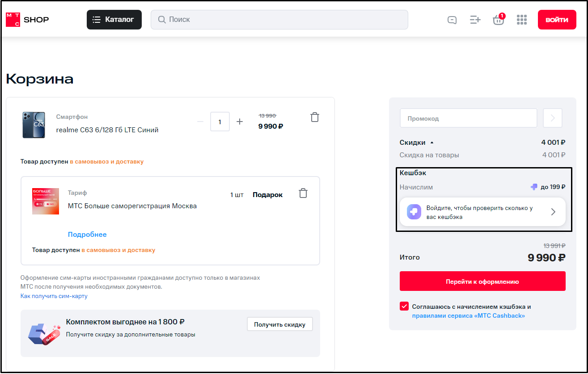This screenshot has height=374, width=588.
Task: Click the Скидка на товары row
Action: 482,155
